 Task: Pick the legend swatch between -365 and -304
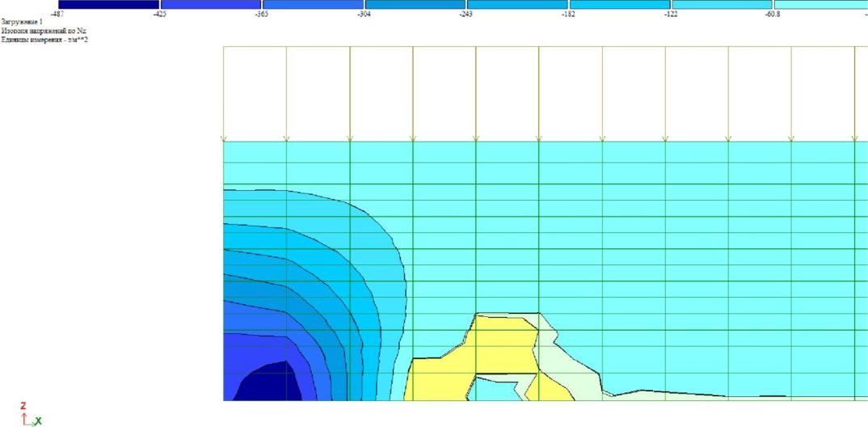click(x=313, y=4)
